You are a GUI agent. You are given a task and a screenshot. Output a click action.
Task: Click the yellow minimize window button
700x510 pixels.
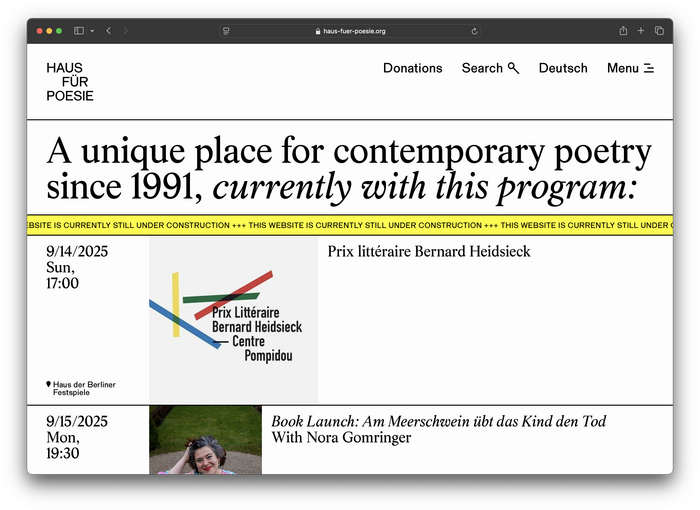(49, 31)
